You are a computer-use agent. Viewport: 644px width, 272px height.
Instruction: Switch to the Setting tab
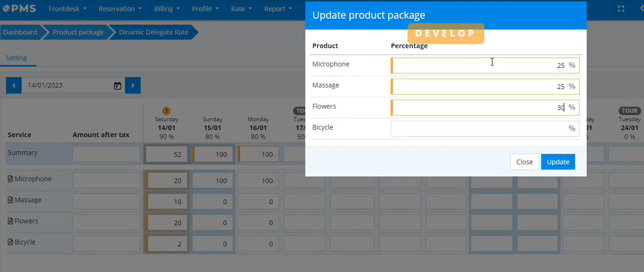pos(16,58)
